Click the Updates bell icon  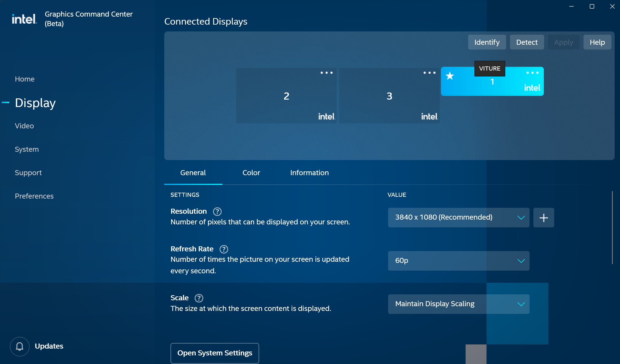pos(20,346)
